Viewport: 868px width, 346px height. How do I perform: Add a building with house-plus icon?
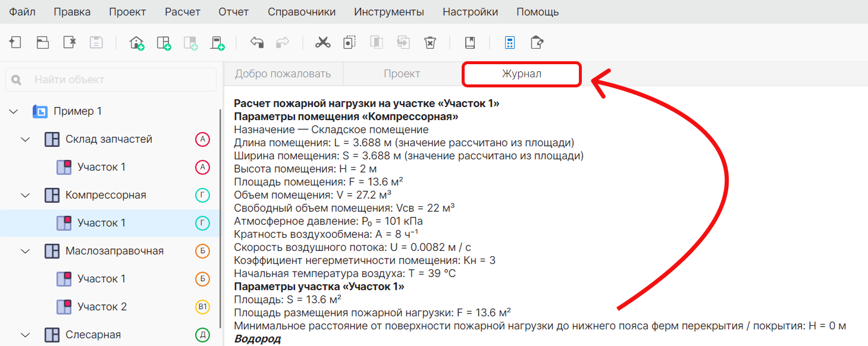pyautogui.click(x=137, y=43)
